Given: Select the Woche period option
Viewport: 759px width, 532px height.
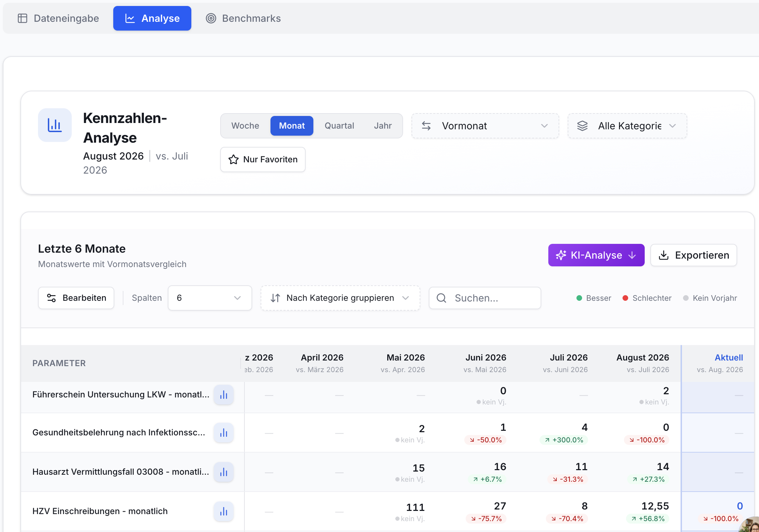Looking at the screenshot, I should coord(245,126).
